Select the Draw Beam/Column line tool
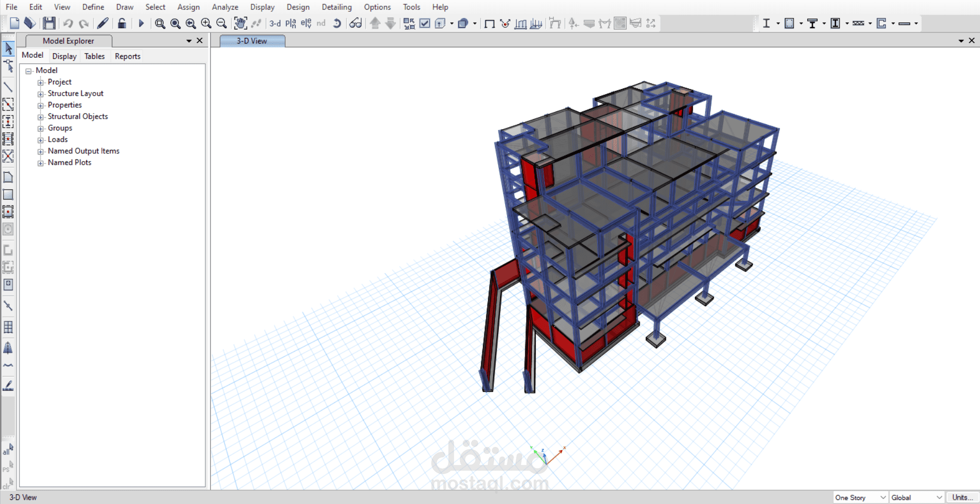Viewport: 980px width, 504px height. (x=8, y=87)
